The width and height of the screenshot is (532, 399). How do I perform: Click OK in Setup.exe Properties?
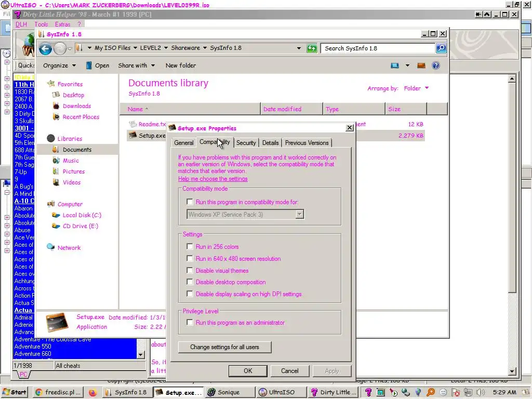[248, 371]
